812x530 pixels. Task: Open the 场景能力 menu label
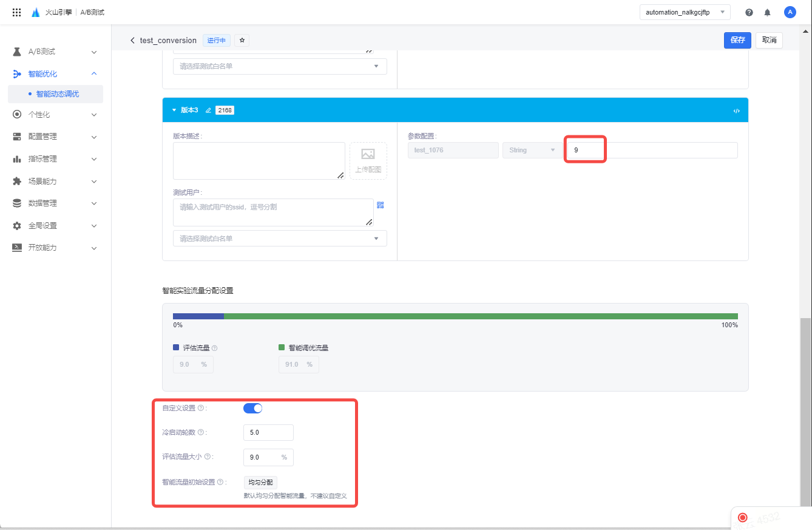tap(42, 182)
